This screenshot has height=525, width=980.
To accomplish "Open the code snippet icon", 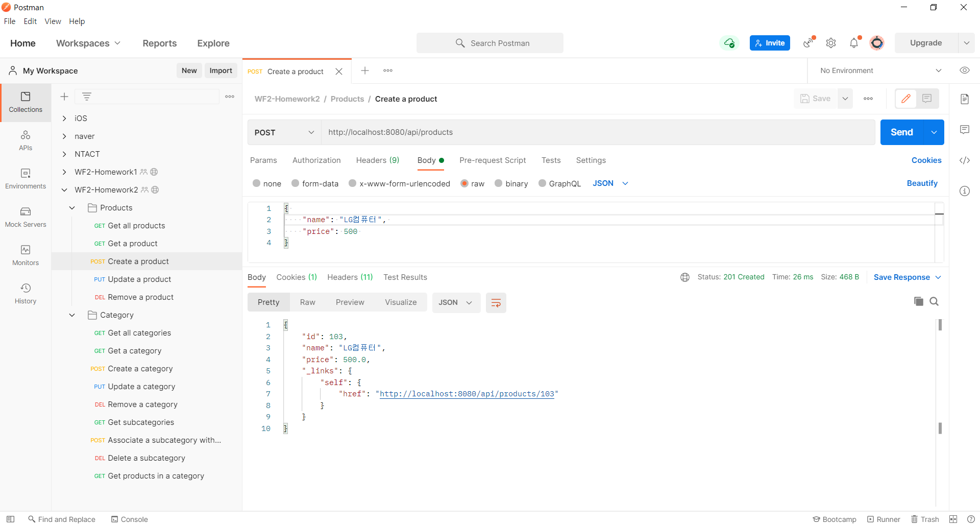I will [965, 160].
